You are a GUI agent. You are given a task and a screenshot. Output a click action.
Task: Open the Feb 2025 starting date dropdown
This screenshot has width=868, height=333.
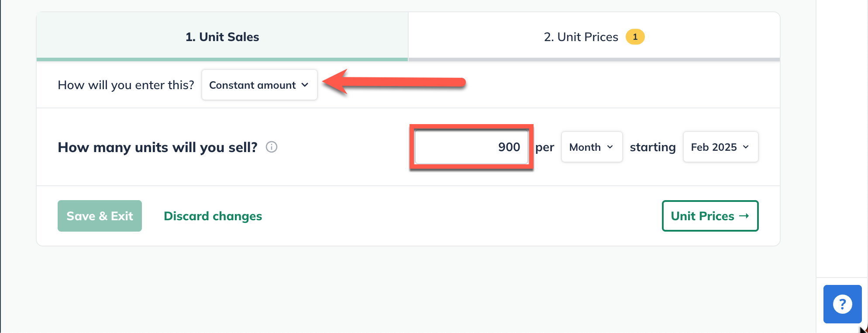(x=720, y=147)
